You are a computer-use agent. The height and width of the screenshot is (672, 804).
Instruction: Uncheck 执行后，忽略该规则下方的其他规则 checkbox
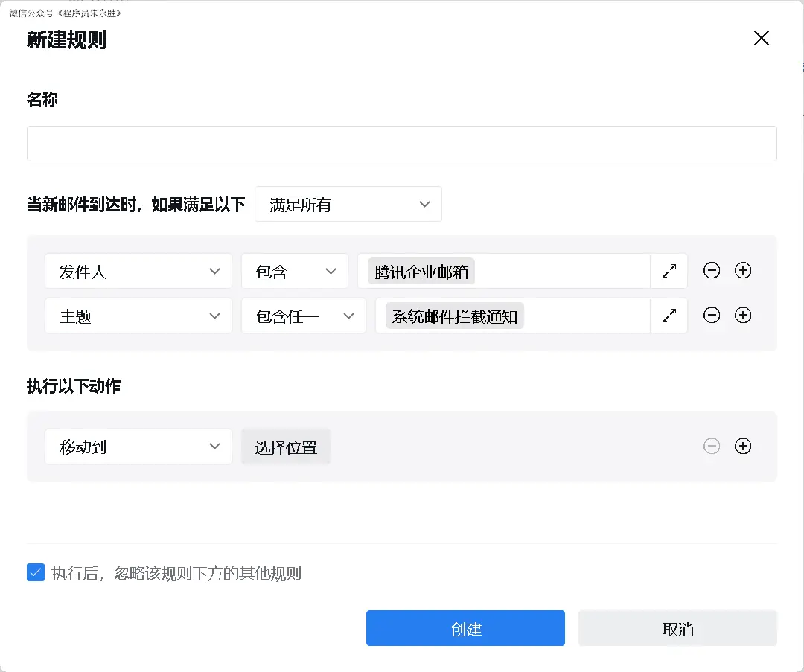36,572
